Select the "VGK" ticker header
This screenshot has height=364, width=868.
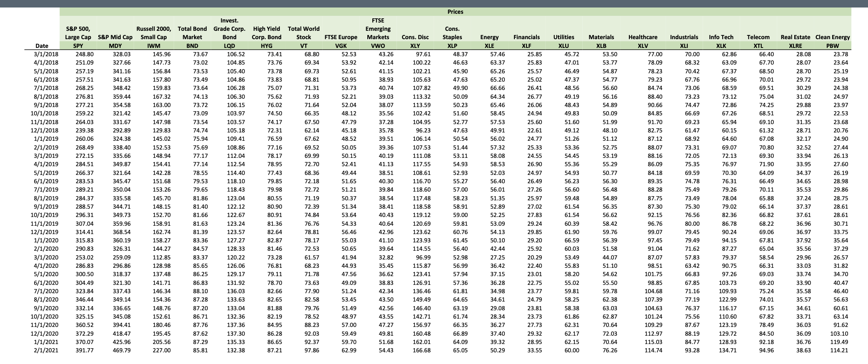pos(341,46)
